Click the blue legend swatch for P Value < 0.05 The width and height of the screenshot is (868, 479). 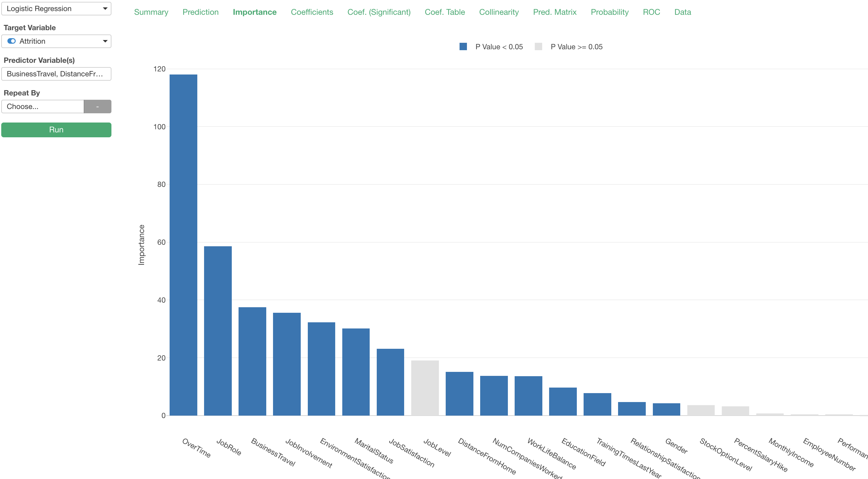click(x=463, y=46)
